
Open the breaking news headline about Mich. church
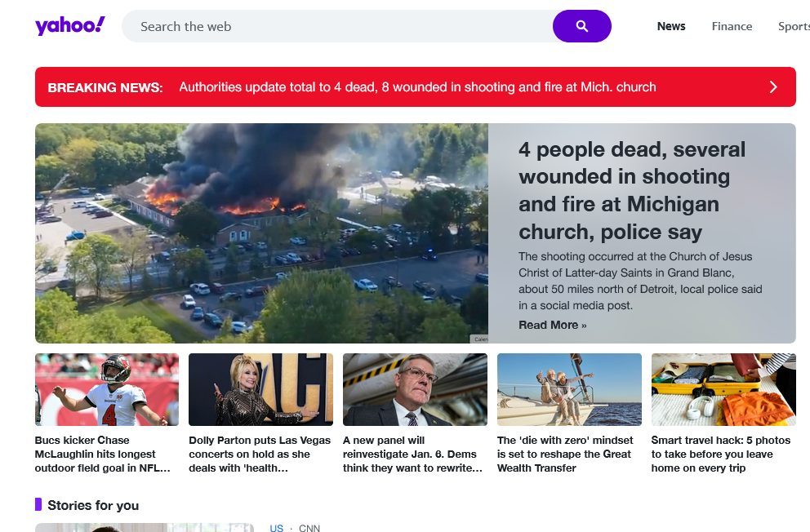[417, 87]
